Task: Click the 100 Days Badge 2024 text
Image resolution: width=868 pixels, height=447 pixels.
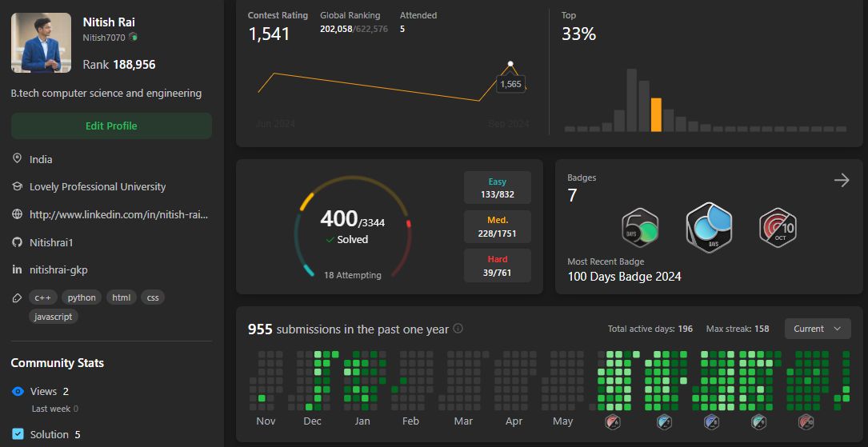Action: (x=625, y=276)
